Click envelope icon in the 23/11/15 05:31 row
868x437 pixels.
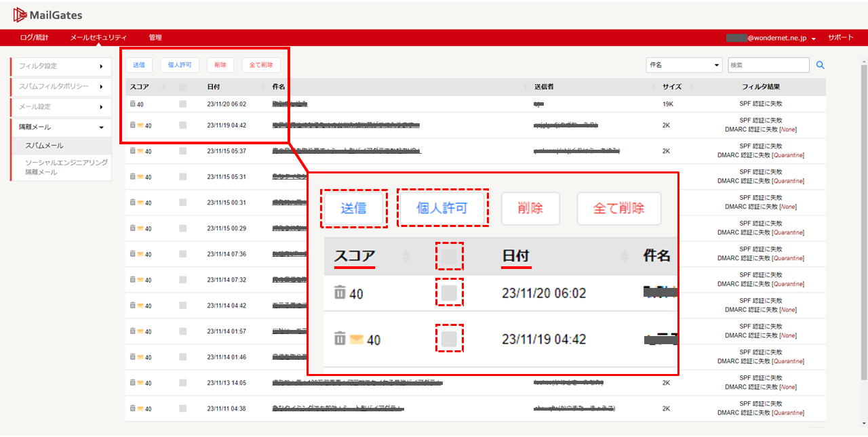tap(141, 177)
